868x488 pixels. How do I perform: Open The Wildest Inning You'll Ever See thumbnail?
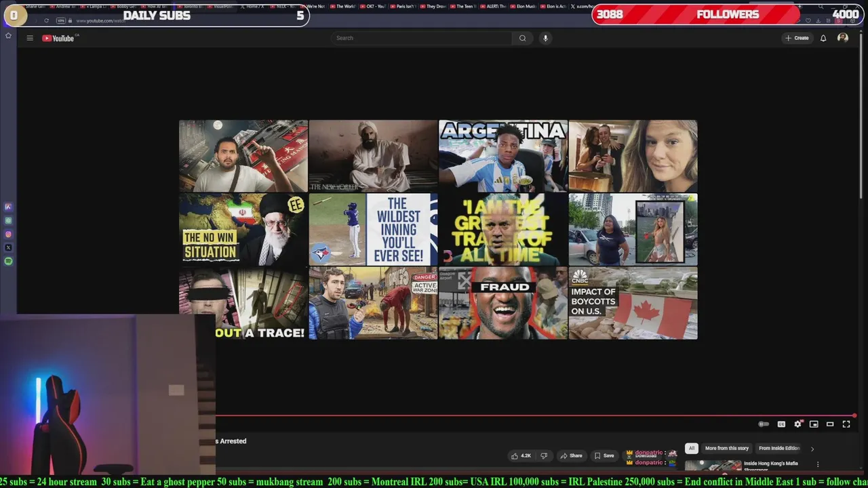tap(373, 229)
